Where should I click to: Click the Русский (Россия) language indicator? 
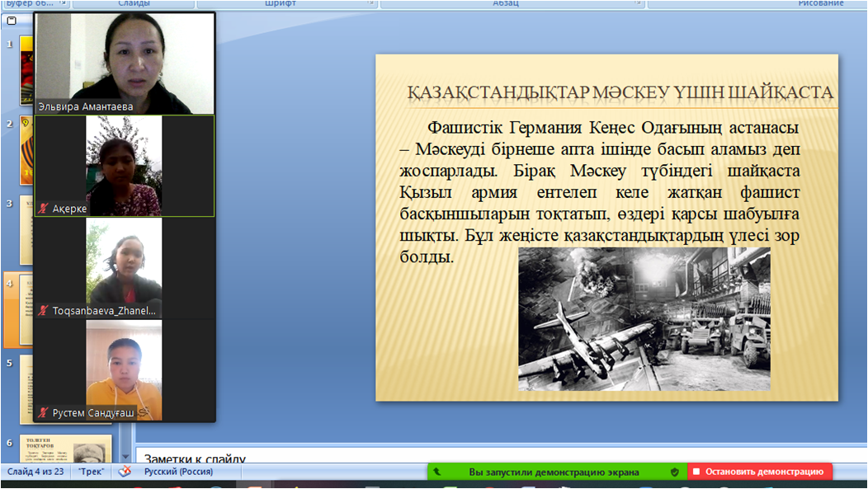(x=178, y=472)
